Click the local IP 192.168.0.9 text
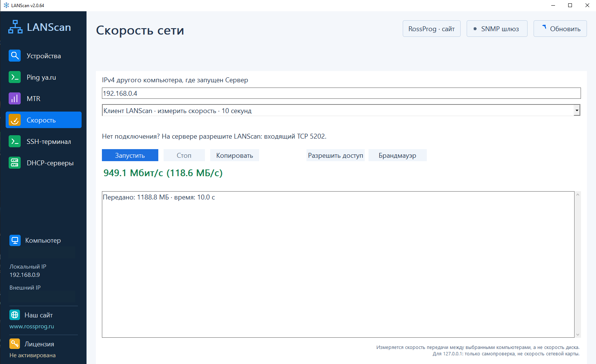The width and height of the screenshot is (596, 364). pyautogui.click(x=24, y=275)
